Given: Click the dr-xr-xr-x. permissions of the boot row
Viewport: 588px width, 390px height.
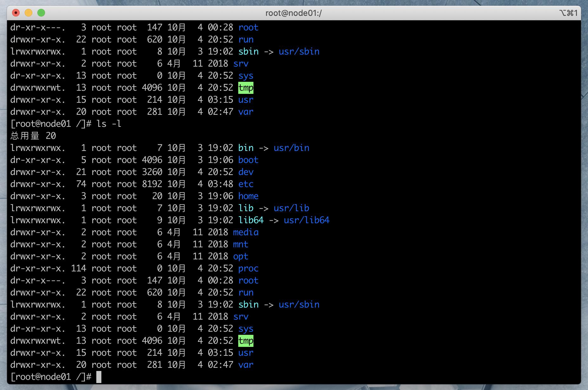Looking at the screenshot, I should [x=38, y=160].
